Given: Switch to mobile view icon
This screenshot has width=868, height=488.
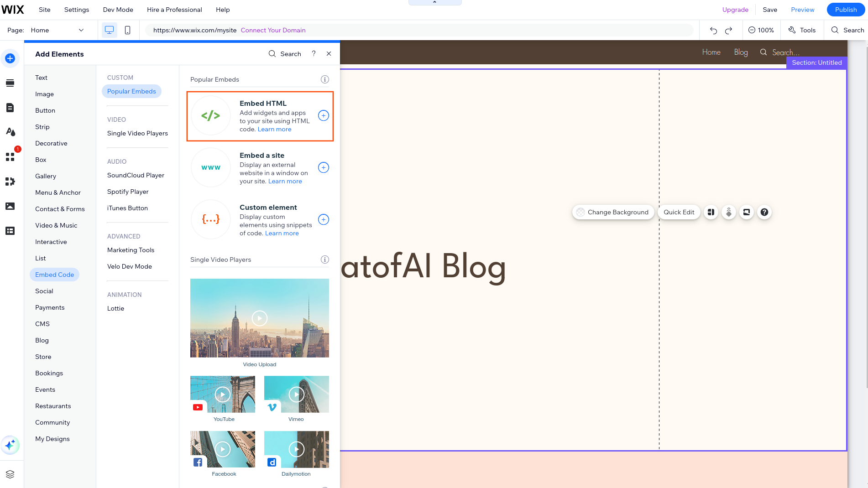Looking at the screenshot, I should pos(127,30).
